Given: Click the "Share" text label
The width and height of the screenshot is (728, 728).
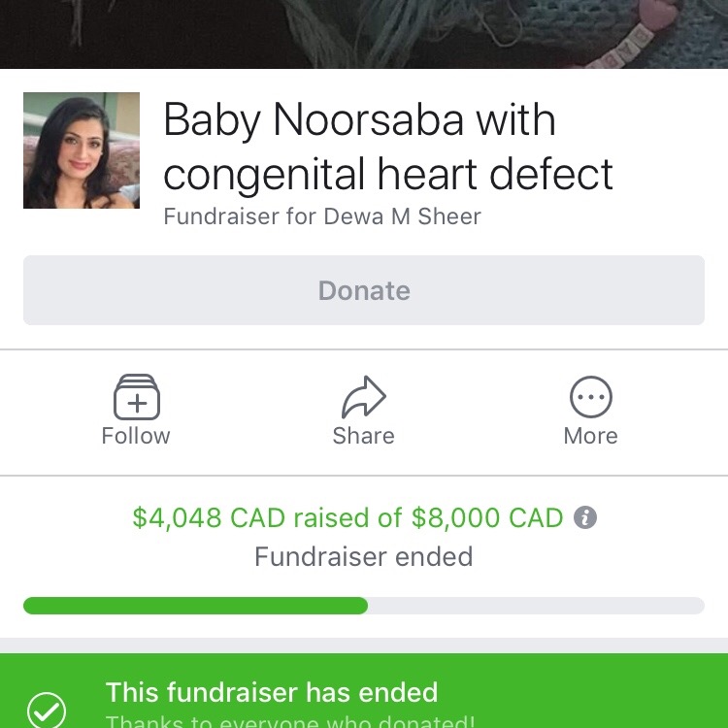Looking at the screenshot, I should (x=364, y=436).
